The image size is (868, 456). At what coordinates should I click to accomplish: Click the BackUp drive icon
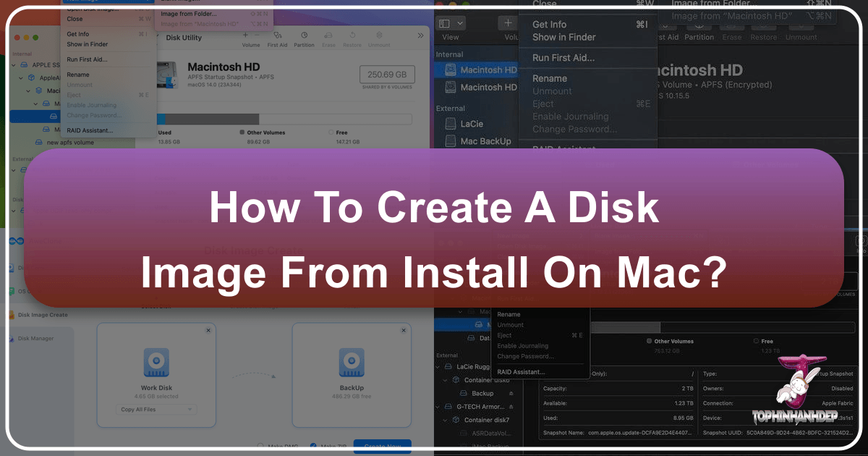[x=351, y=361]
